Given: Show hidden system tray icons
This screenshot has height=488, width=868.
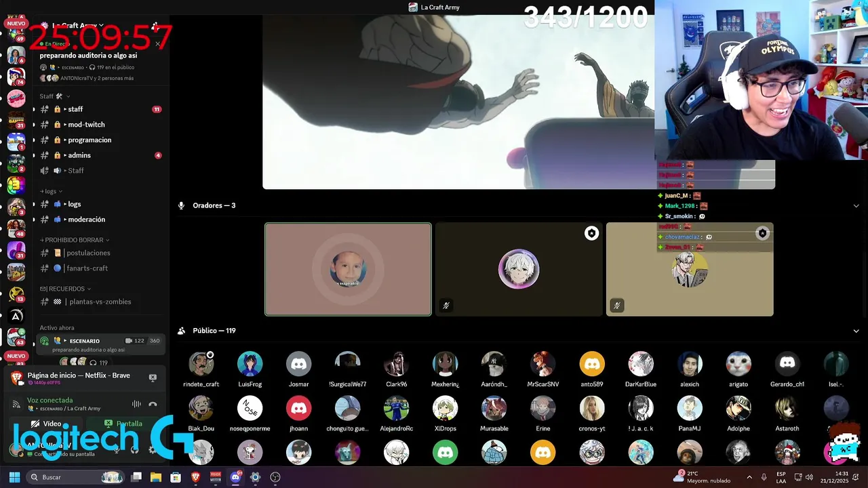Looking at the screenshot, I should pos(749,477).
